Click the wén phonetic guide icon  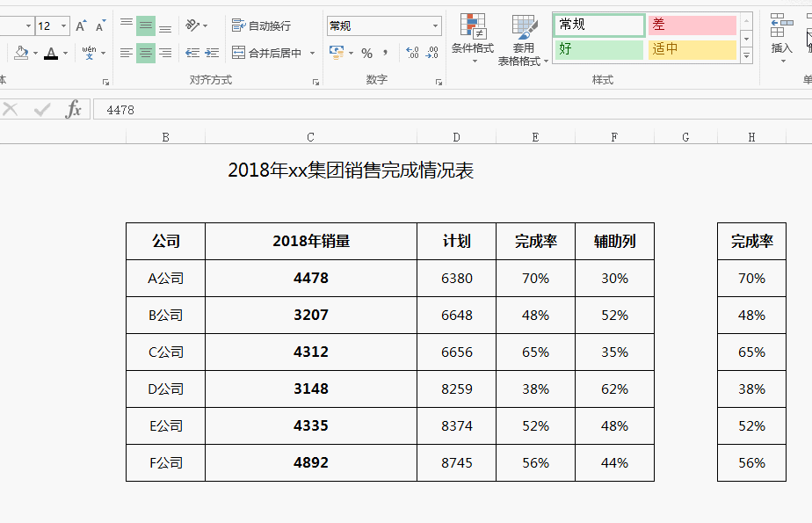coord(89,53)
